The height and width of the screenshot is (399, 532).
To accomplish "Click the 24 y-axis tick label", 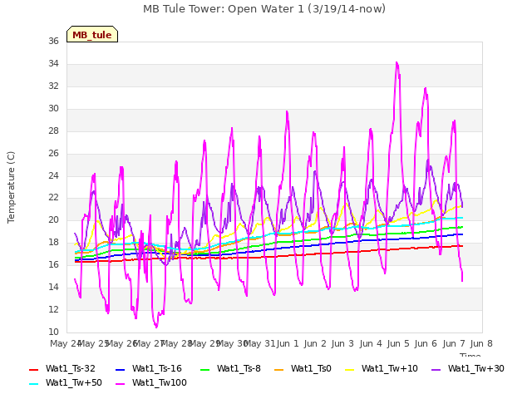I will 53,175.
